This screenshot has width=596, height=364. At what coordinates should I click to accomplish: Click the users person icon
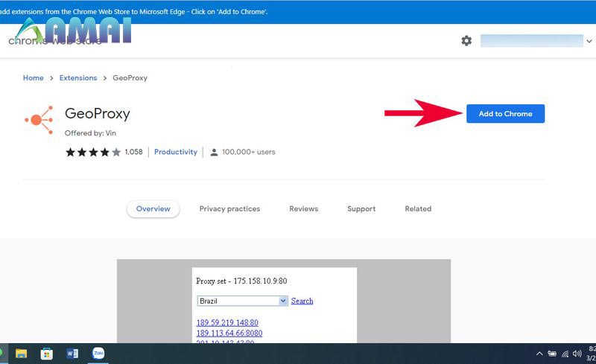214,153
